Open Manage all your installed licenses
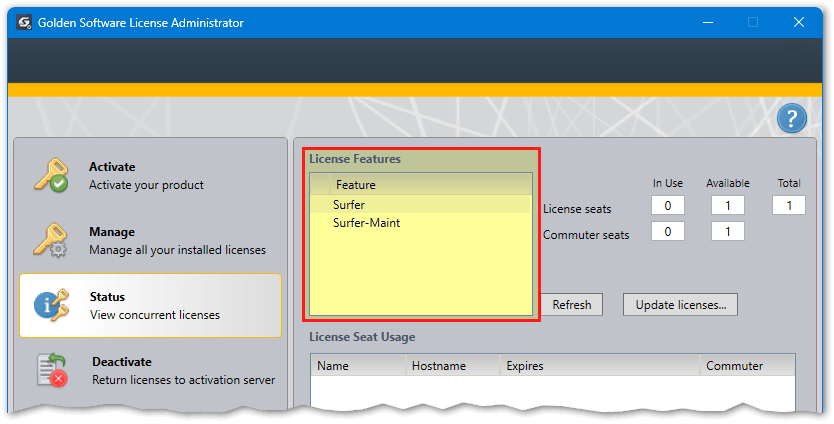The height and width of the screenshot is (424, 834). point(151,240)
